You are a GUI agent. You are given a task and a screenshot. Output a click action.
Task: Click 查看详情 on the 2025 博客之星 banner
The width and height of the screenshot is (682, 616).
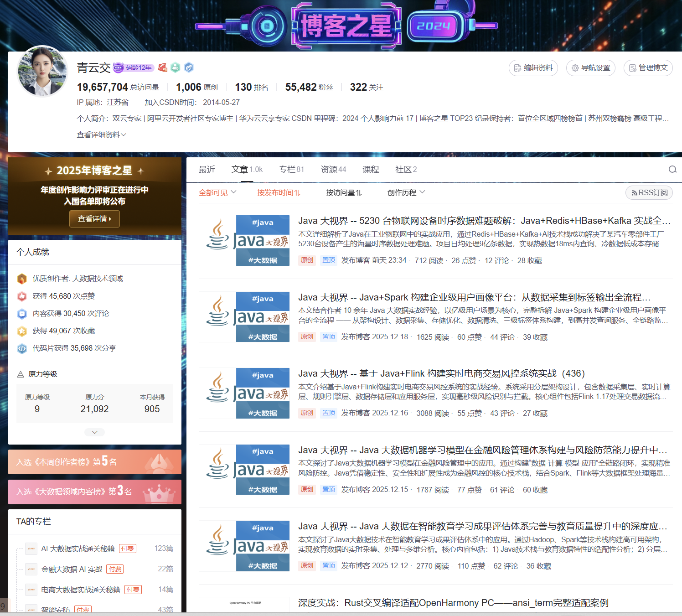[94, 219]
